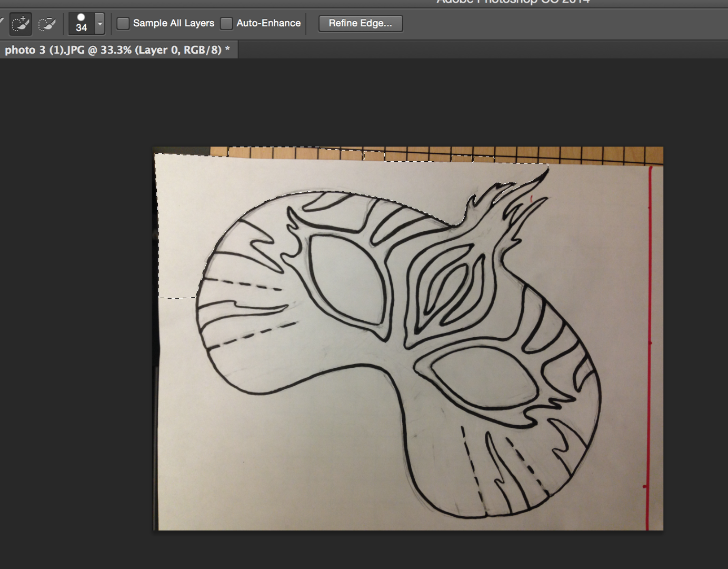Enable the Sample All Layers checkbox
This screenshot has height=569, width=728.
[124, 23]
